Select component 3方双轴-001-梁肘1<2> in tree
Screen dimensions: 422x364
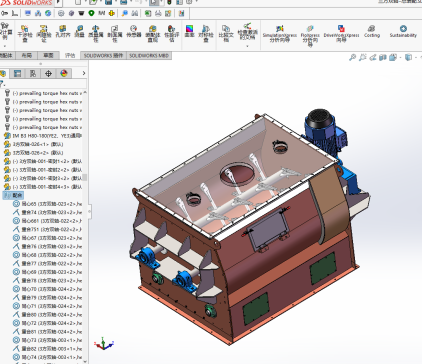coord(43,161)
